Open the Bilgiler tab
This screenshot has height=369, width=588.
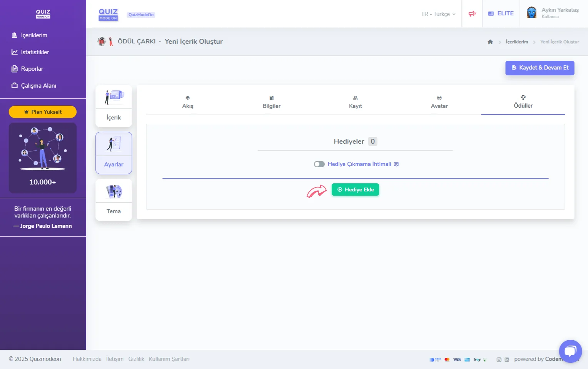[271, 102]
